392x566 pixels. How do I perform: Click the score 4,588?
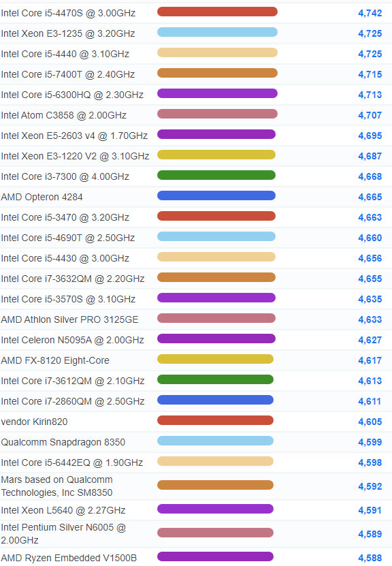point(370,558)
